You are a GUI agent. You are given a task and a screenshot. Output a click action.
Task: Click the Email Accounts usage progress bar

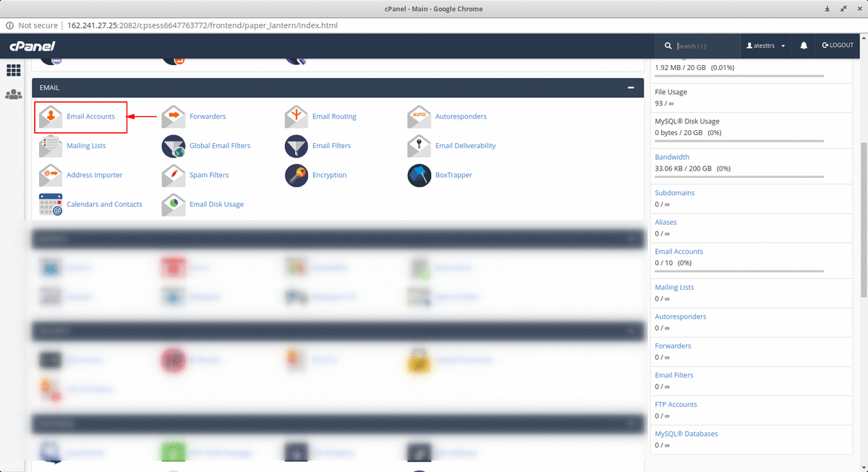(x=739, y=271)
